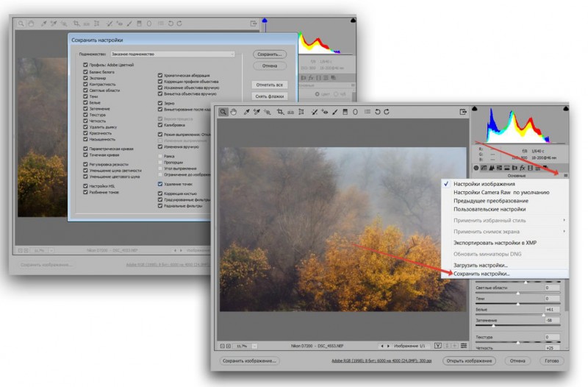Choose the Adjustment Brush tool
The width and height of the screenshot is (588, 387).
tap(334, 112)
